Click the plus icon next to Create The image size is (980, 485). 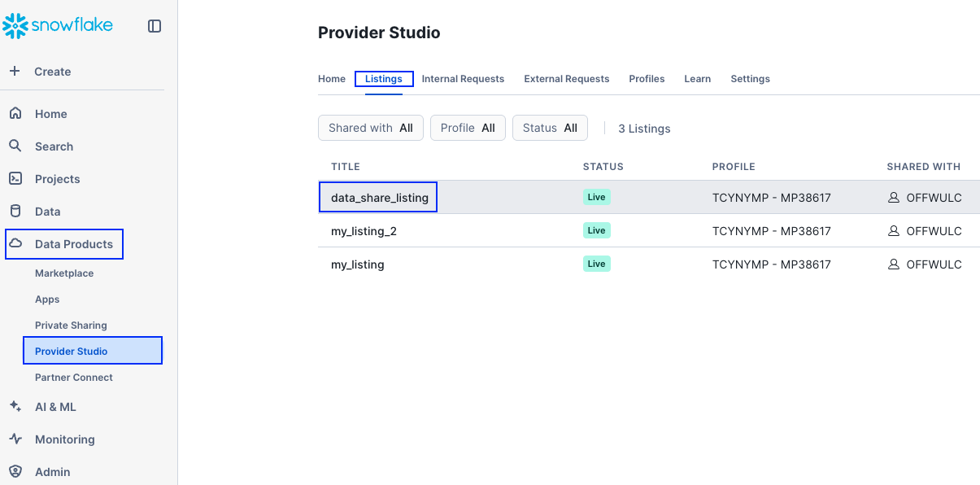pos(15,72)
